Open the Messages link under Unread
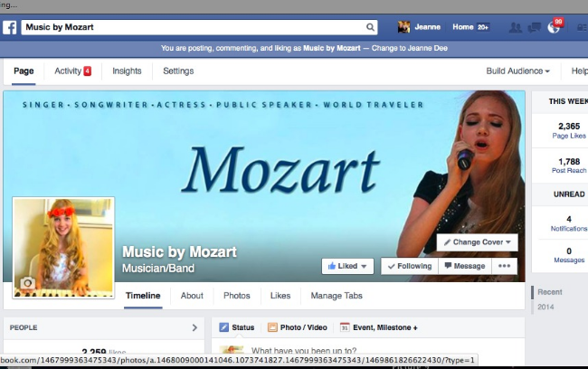Screen dimensions: 588x369 point(569,260)
